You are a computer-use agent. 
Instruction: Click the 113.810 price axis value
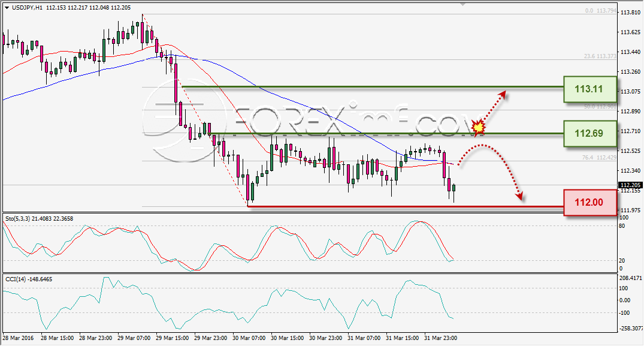(x=630, y=13)
